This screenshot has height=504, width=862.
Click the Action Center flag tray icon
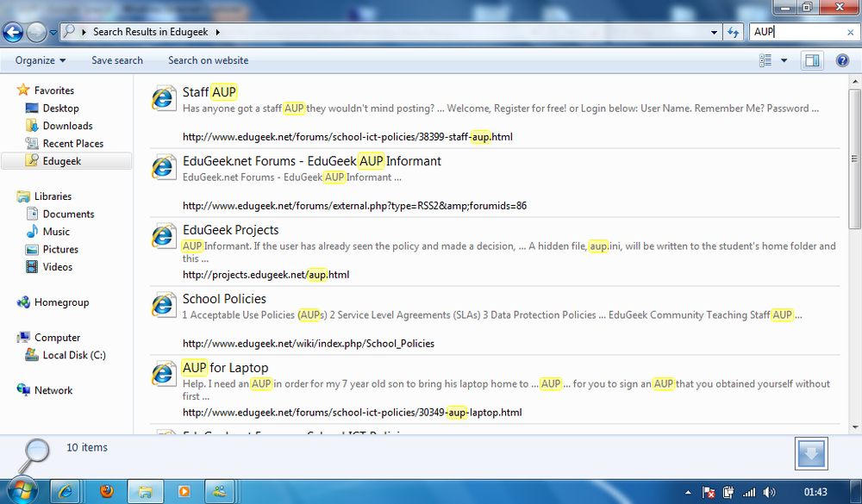(x=709, y=492)
